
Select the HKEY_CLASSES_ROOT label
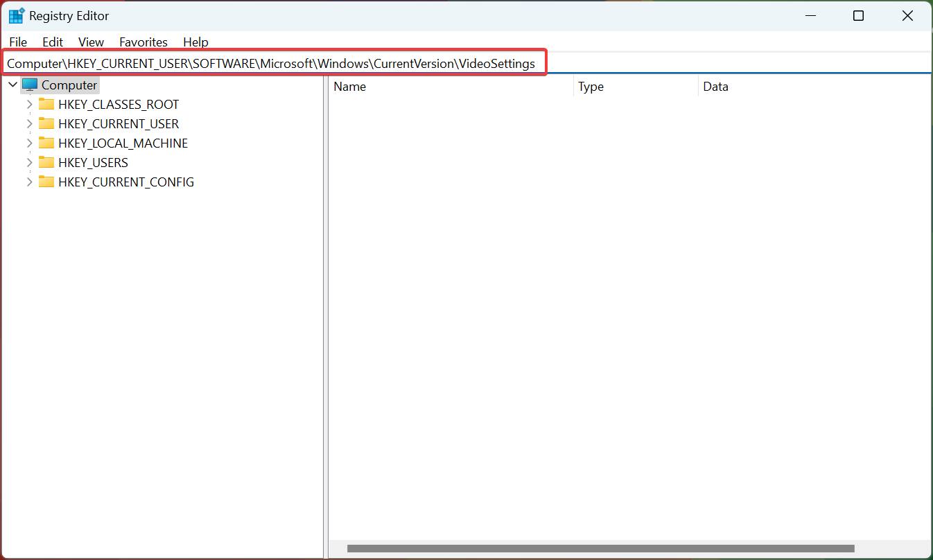[x=119, y=105]
